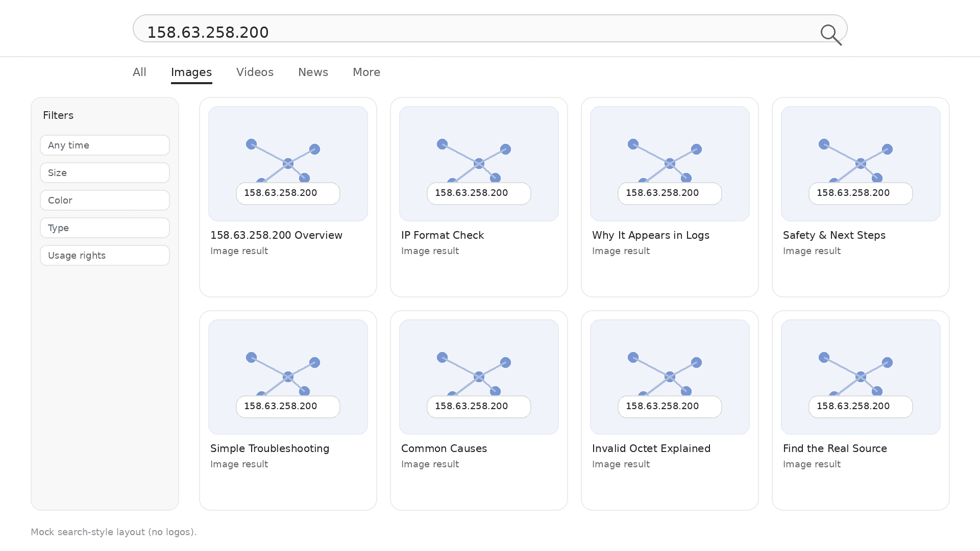980x551 pixels.
Task: Open the 158.63.258.200 Overview thumbnail
Action: click(288, 163)
